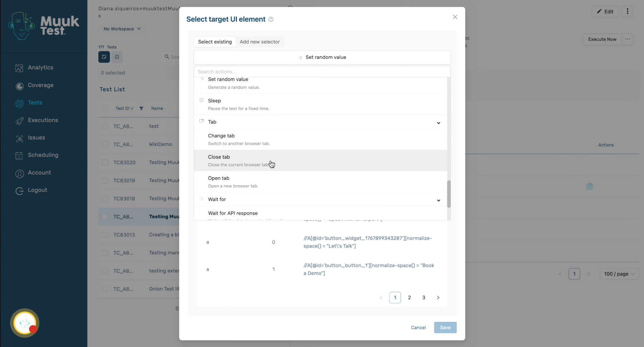Click the help question mark icon in dialog title

(271, 19)
